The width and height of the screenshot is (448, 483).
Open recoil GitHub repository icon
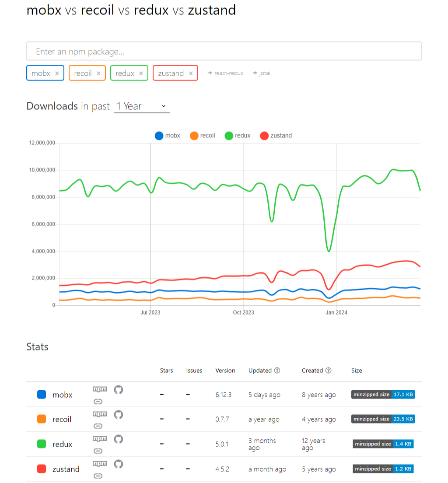(118, 415)
